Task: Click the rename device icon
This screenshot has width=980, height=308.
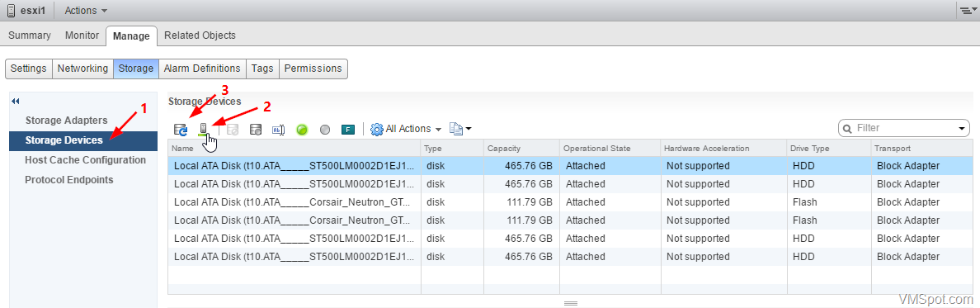Action: point(278,130)
